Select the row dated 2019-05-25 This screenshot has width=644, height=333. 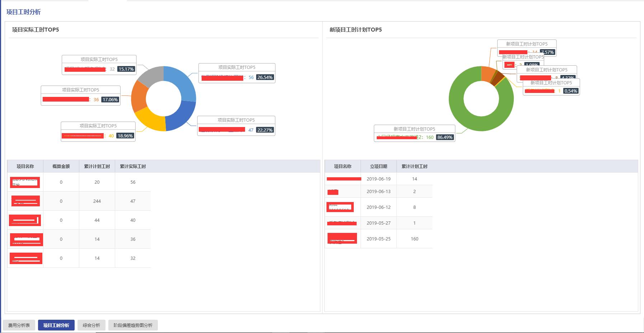(x=379, y=239)
